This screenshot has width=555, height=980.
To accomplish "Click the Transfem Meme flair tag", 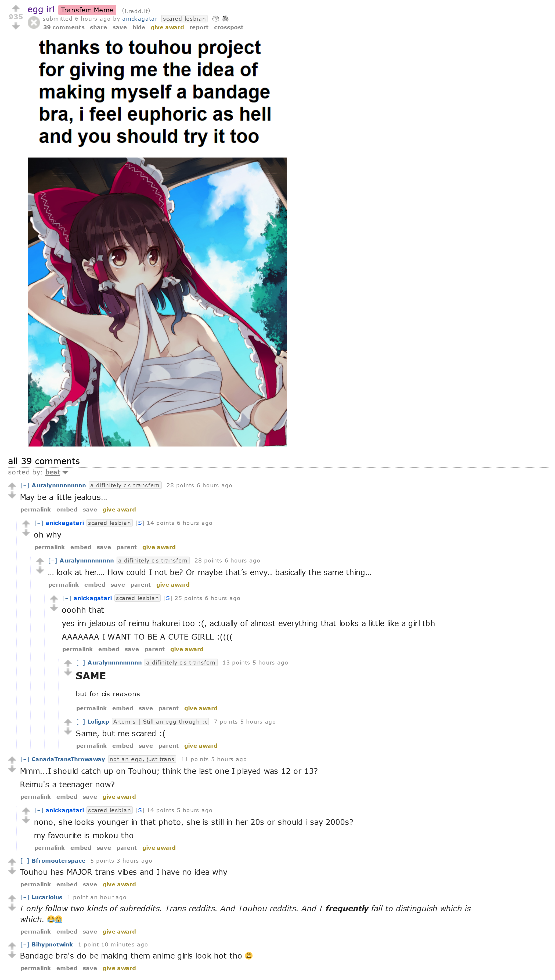I will pos(87,10).
